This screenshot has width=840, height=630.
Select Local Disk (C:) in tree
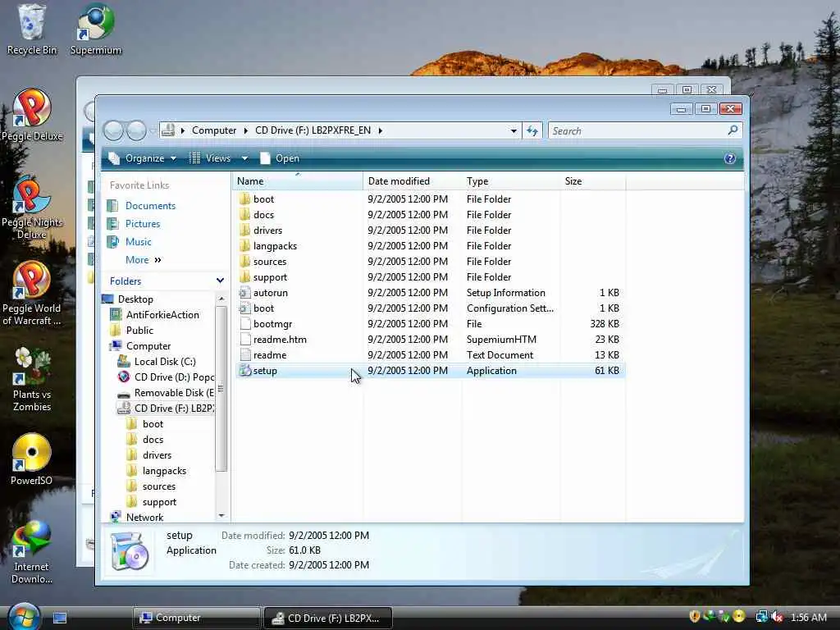click(157, 362)
